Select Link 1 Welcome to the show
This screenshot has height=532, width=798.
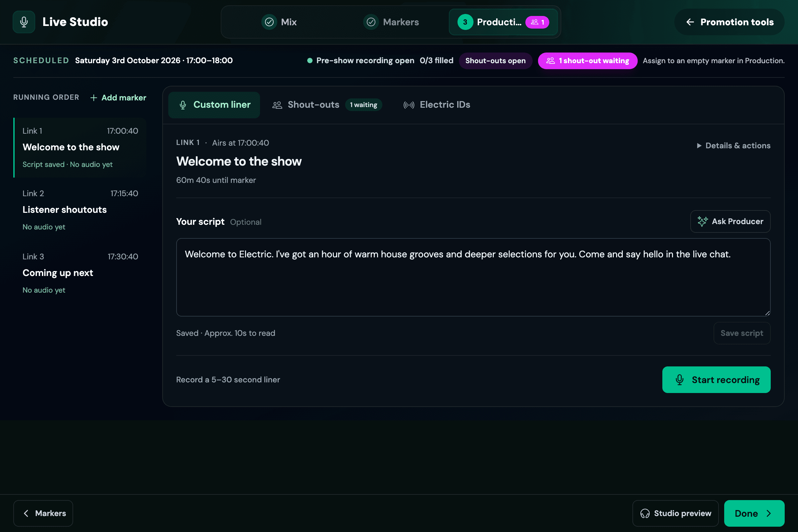tap(80, 148)
